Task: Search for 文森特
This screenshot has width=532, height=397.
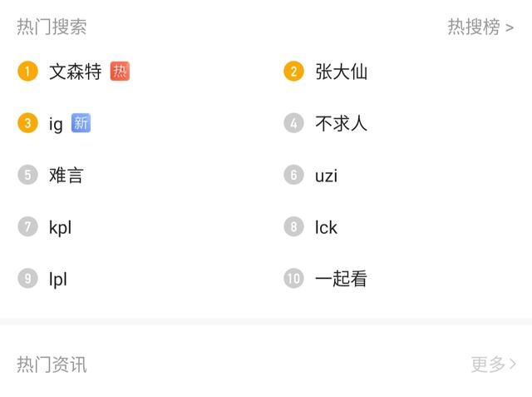Action: [76, 72]
